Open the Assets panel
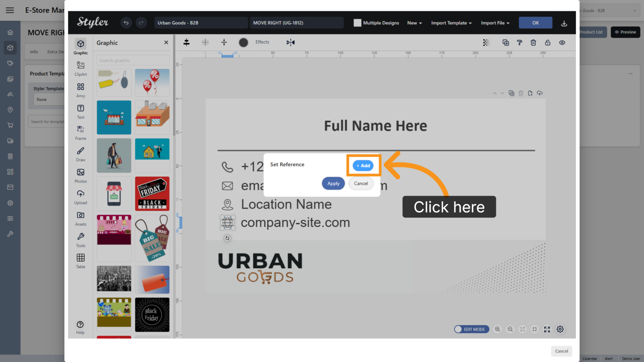The image size is (644, 362). click(x=80, y=218)
